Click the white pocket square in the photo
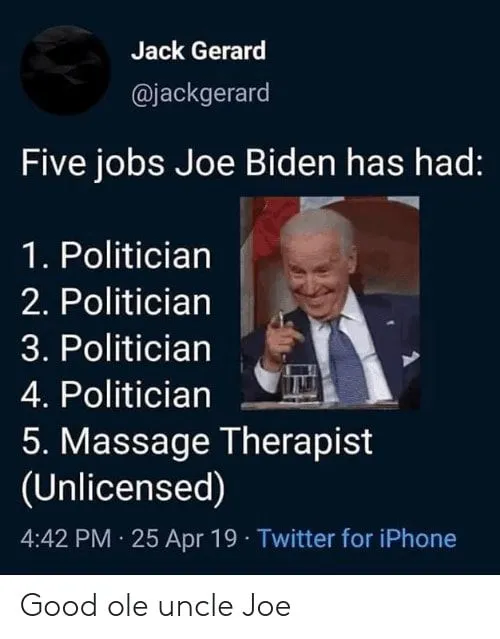Screen dimensions: 500x639 (x=410, y=358)
